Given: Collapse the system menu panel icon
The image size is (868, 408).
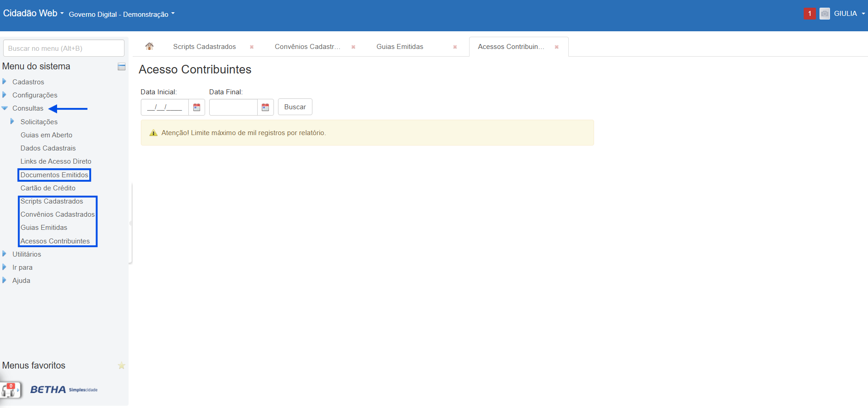Looking at the screenshot, I should point(121,67).
